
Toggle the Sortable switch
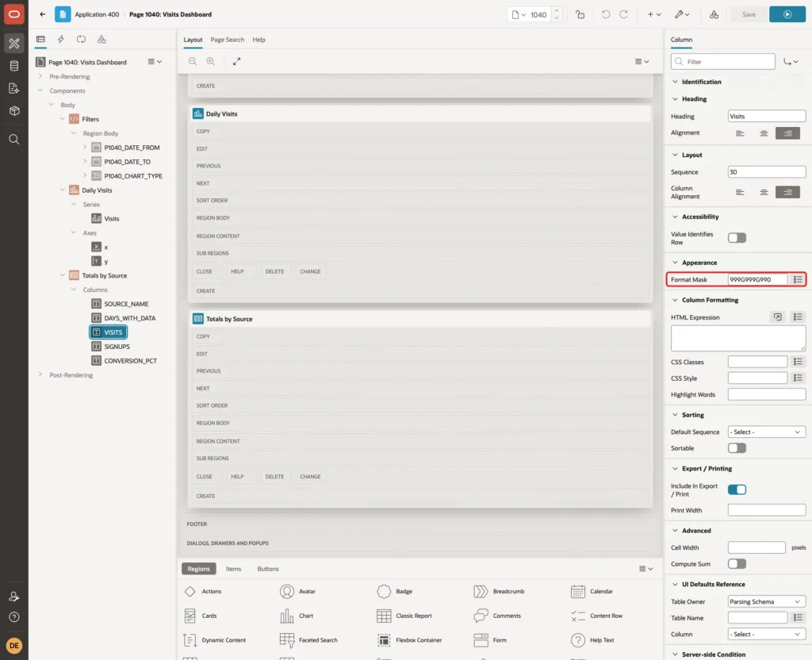pos(737,448)
